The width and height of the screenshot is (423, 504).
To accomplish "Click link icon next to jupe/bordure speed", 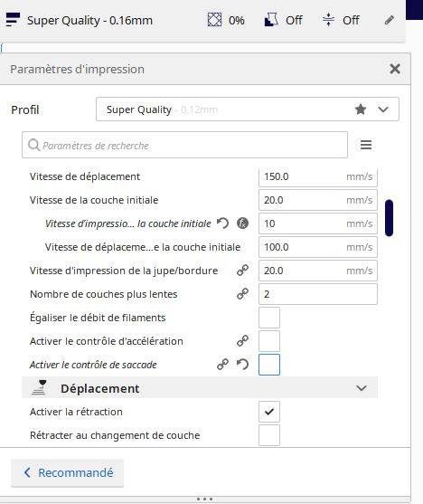I will 242,271.
